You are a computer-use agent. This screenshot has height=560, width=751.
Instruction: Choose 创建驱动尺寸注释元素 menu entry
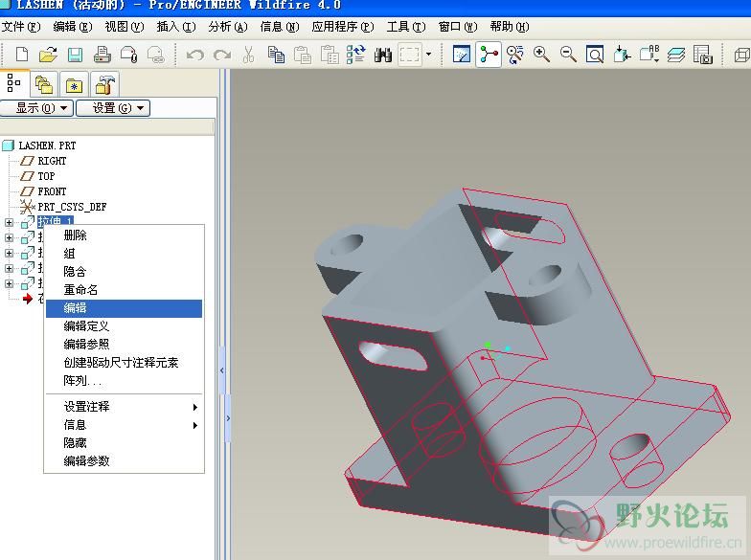[125, 363]
